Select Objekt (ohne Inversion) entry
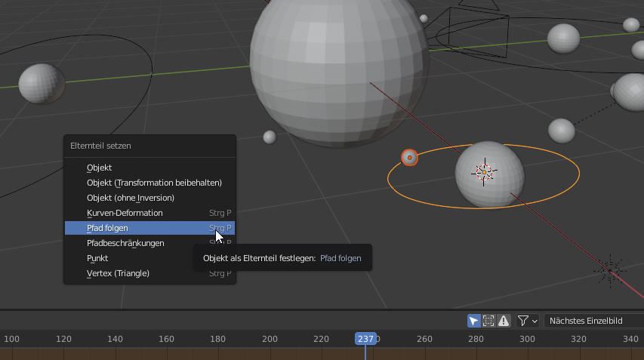The height and width of the screenshot is (360, 644). point(150,198)
